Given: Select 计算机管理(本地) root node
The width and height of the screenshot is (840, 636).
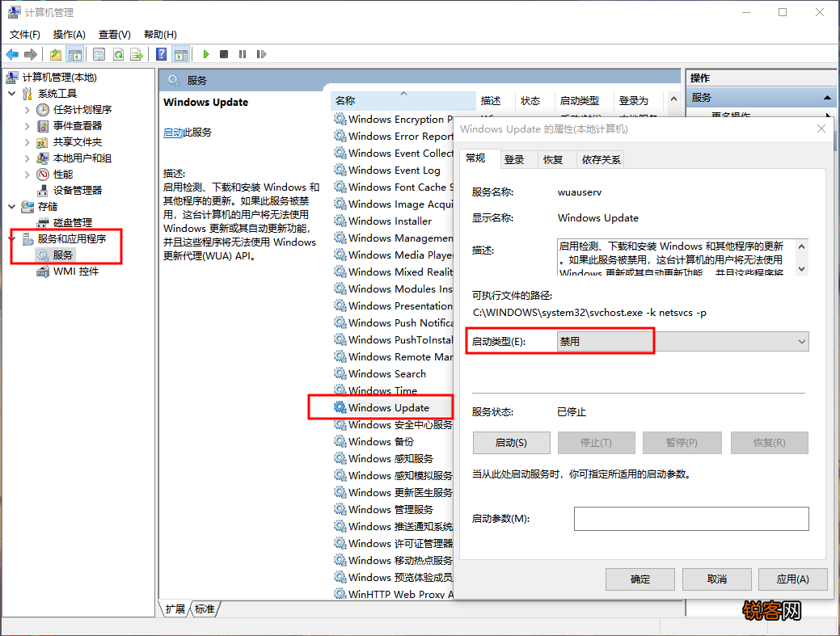Looking at the screenshot, I should coord(60,77).
